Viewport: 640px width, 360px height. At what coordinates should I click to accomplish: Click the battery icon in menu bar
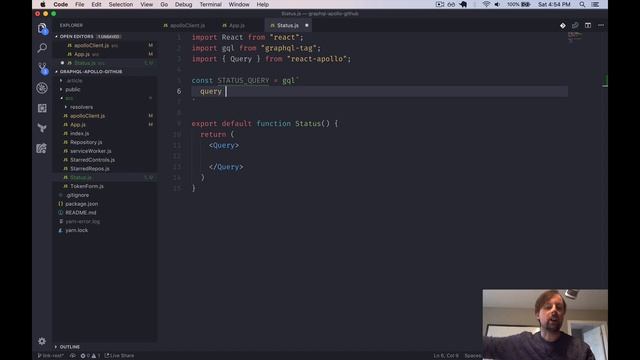(x=526, y=4)
